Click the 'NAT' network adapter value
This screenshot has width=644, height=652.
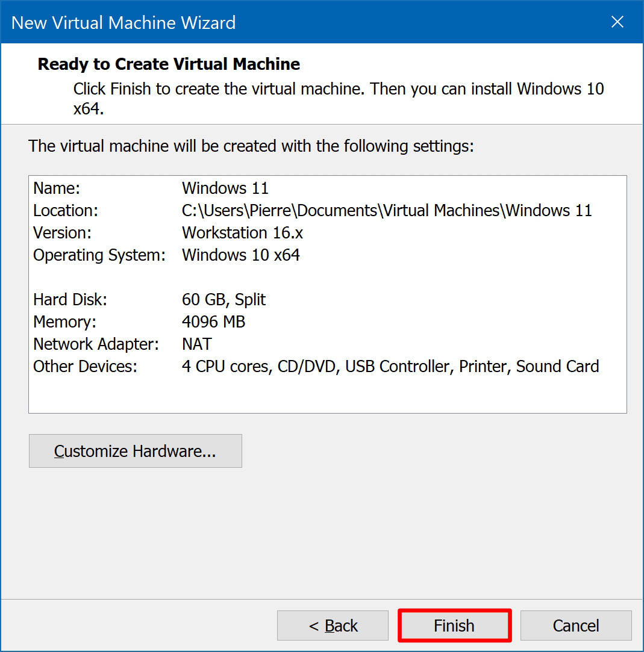pos(197,344)
